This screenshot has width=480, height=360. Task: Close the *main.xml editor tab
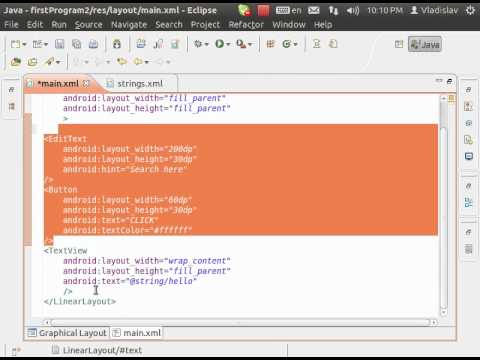click(86, 83)
